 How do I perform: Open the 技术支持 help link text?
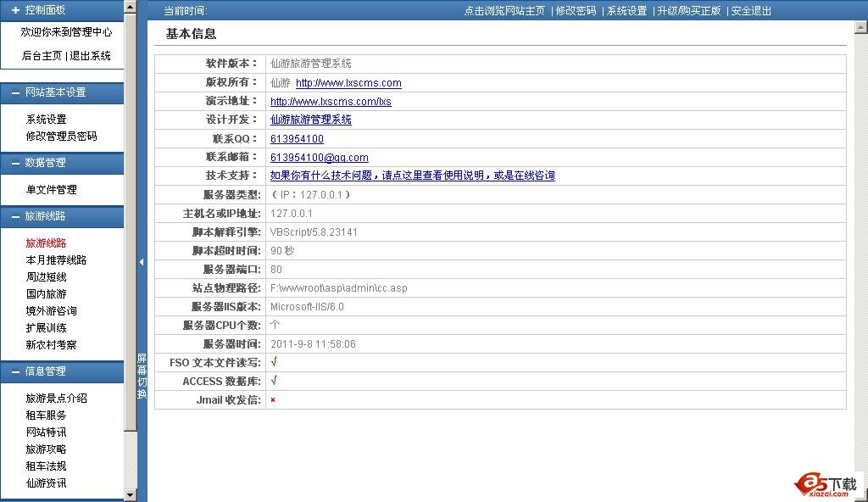pos(413,176)
